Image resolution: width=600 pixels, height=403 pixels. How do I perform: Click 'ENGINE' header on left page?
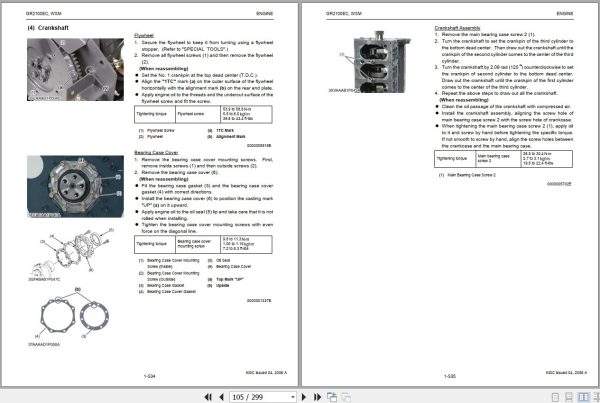(265, 13)
